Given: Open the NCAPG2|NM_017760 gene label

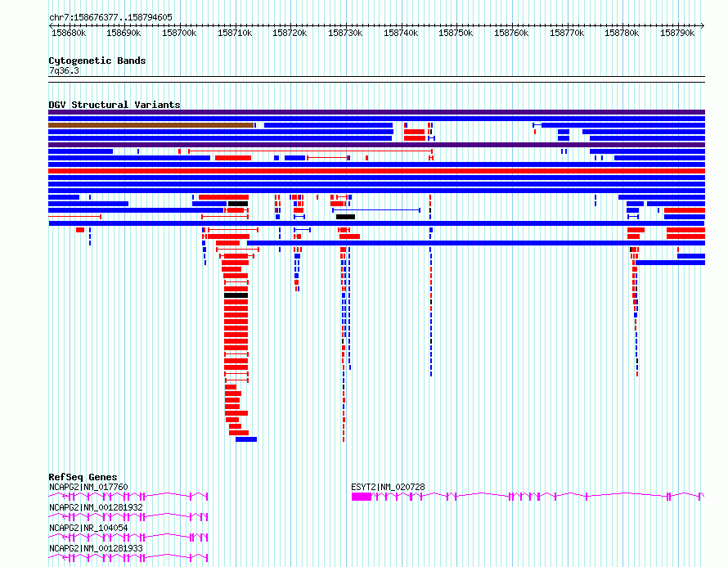Looking at the screenshot, I should [x=88, y=487].
